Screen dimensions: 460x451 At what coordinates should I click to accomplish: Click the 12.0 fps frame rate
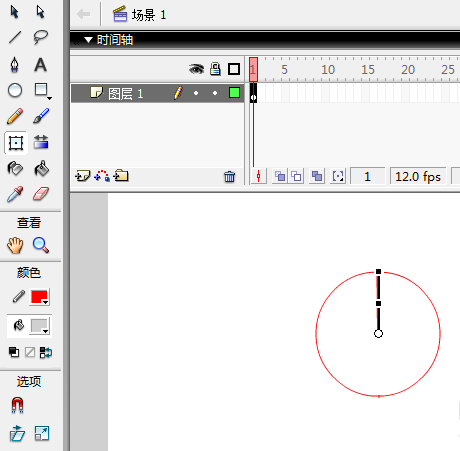[x=418, y=176]
